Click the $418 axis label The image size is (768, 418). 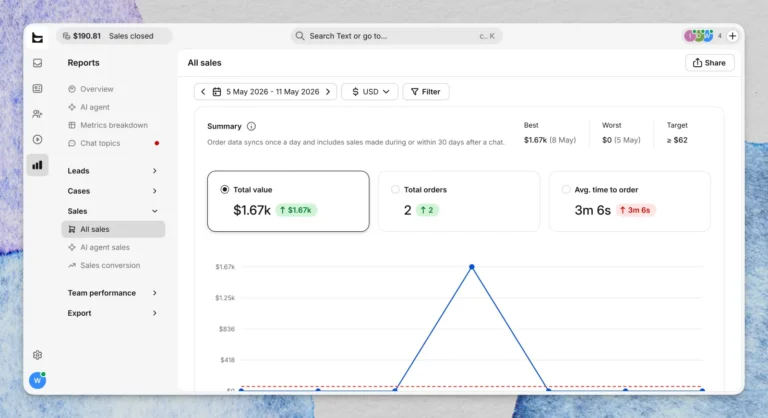[227, 360]
